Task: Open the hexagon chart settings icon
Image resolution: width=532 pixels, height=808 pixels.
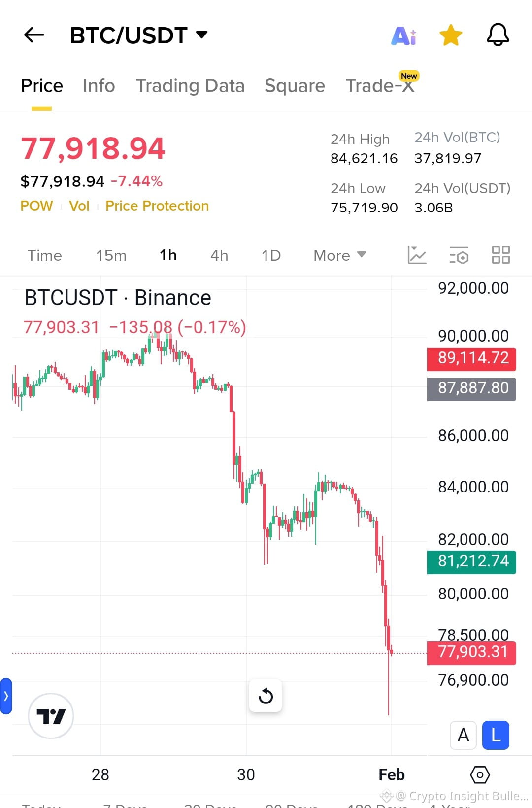Action: pos(480,774)
